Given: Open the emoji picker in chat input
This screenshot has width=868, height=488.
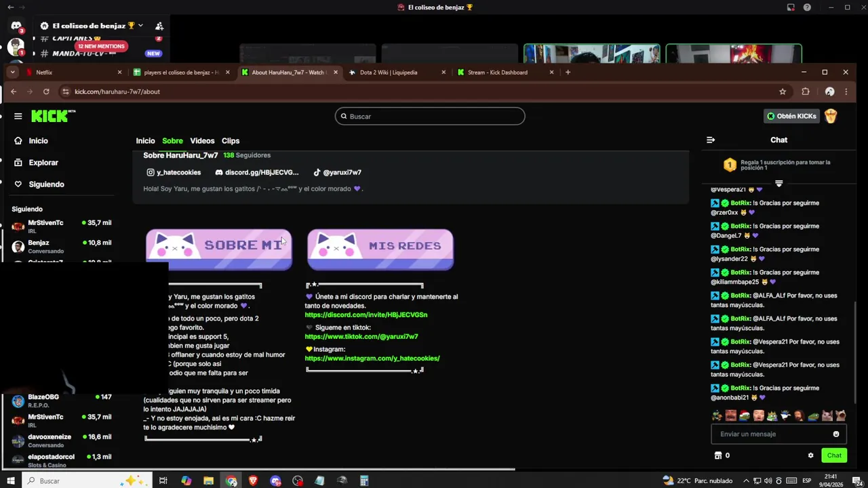Looking at the screenshot, I should click(836, 434).
